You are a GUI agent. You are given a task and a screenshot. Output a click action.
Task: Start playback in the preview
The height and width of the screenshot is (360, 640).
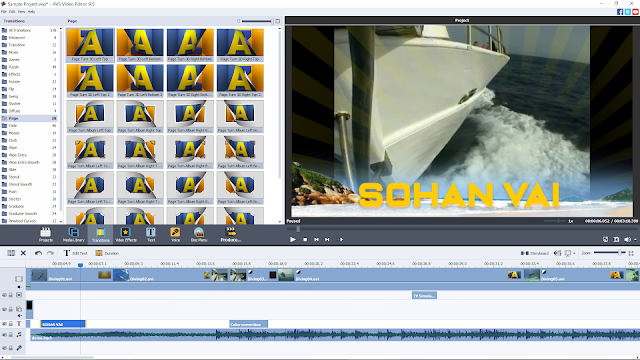click(x=293, y=240)
